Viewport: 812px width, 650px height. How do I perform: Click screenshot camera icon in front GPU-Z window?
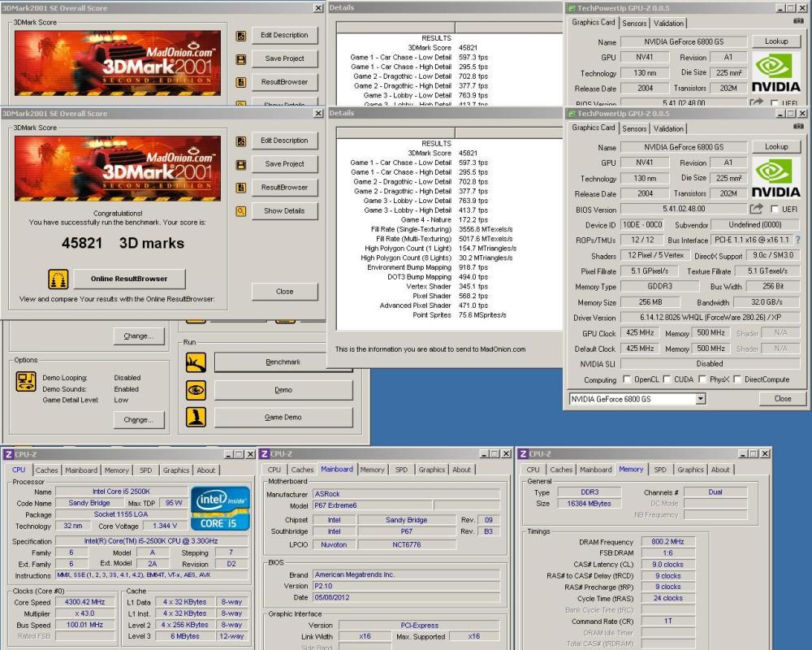click(x=798, y=127)
